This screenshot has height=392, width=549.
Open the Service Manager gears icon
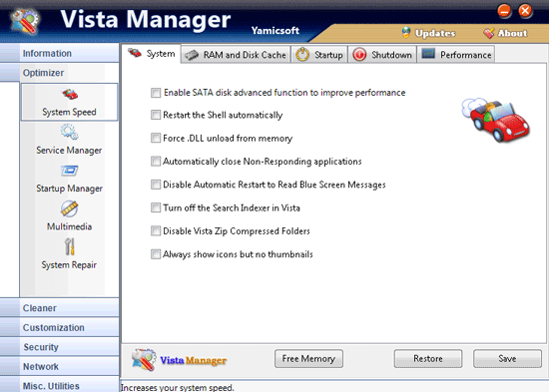click(69, 132)
